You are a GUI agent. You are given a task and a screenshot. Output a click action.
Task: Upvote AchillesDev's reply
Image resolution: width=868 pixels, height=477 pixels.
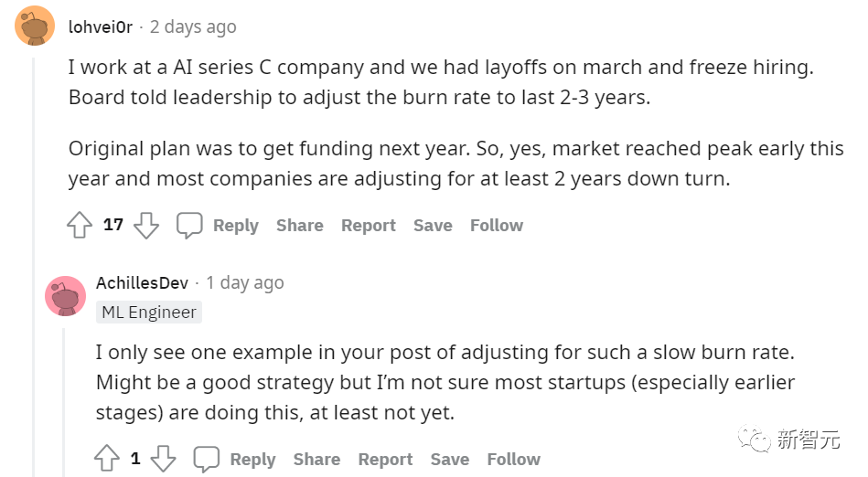pos(108,459)
